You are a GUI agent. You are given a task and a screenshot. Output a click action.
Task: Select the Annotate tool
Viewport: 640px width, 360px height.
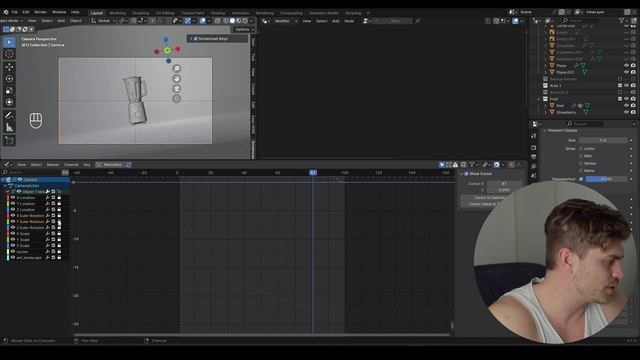pyautogui.click(x=9, y=116)
